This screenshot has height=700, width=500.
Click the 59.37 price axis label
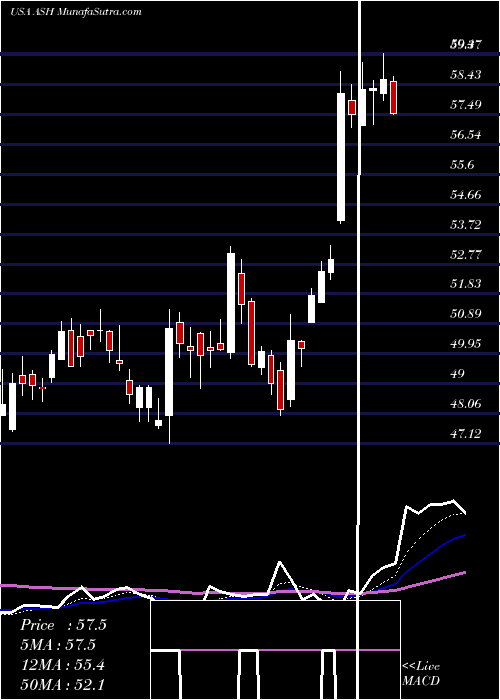click(466, 44)
